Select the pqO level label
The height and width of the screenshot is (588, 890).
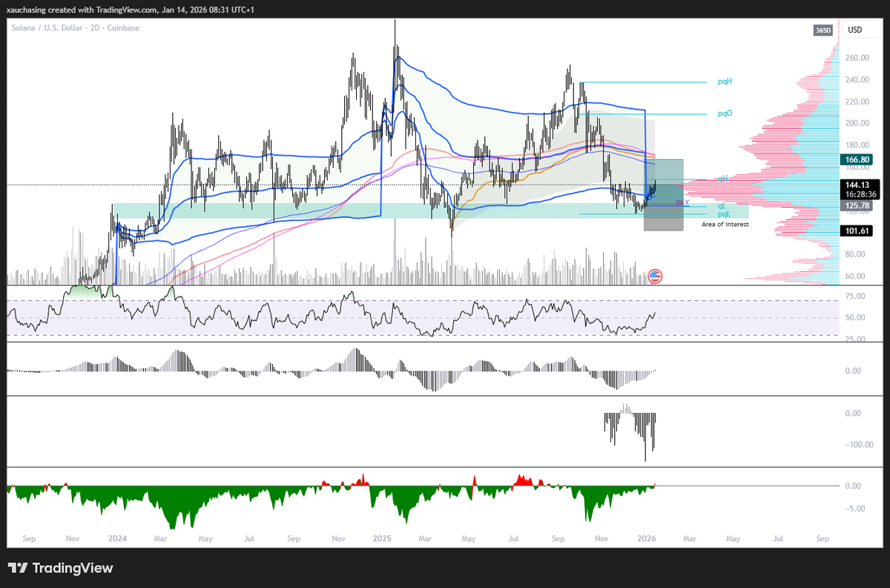tap(725, 114)
